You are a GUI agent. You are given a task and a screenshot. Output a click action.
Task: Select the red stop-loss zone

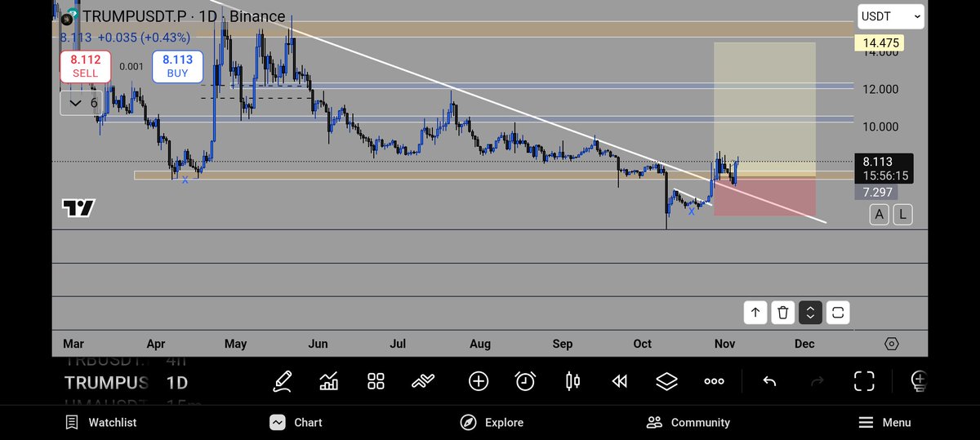764,197
